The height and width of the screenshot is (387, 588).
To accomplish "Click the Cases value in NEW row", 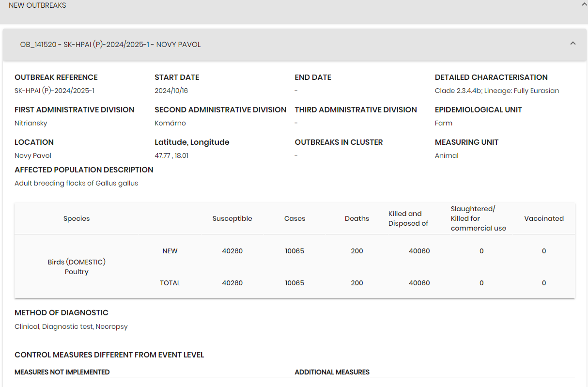I will (x=294, y=251).
